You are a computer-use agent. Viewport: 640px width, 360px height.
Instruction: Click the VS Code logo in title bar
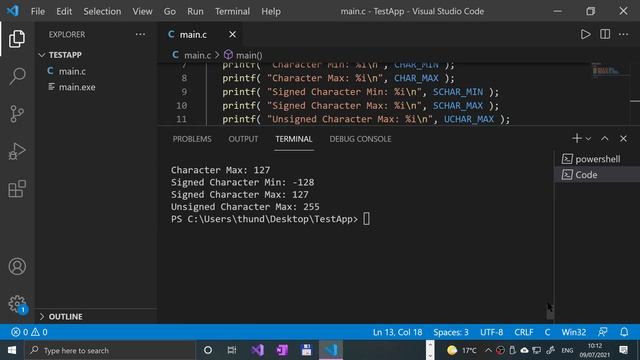tap(13, 11)
